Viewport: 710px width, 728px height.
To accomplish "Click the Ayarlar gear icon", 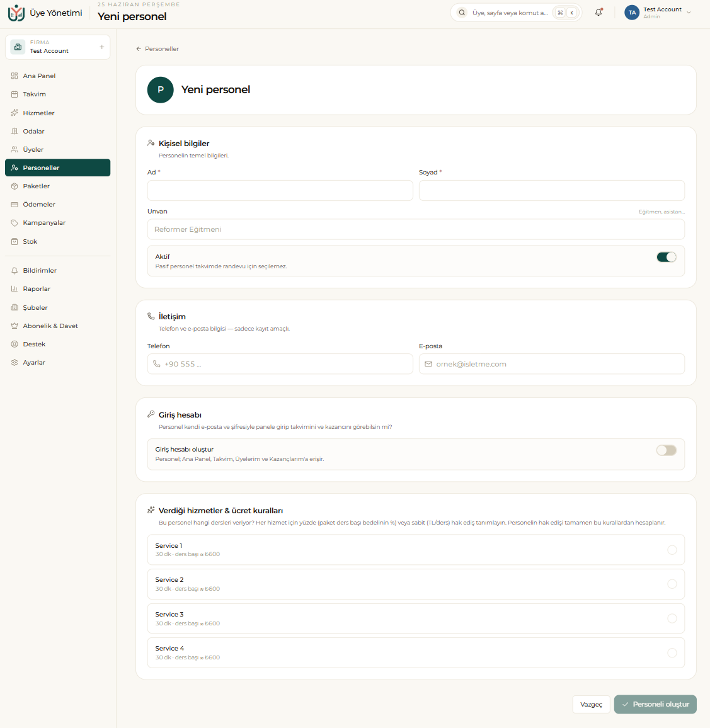I will 14,363.
